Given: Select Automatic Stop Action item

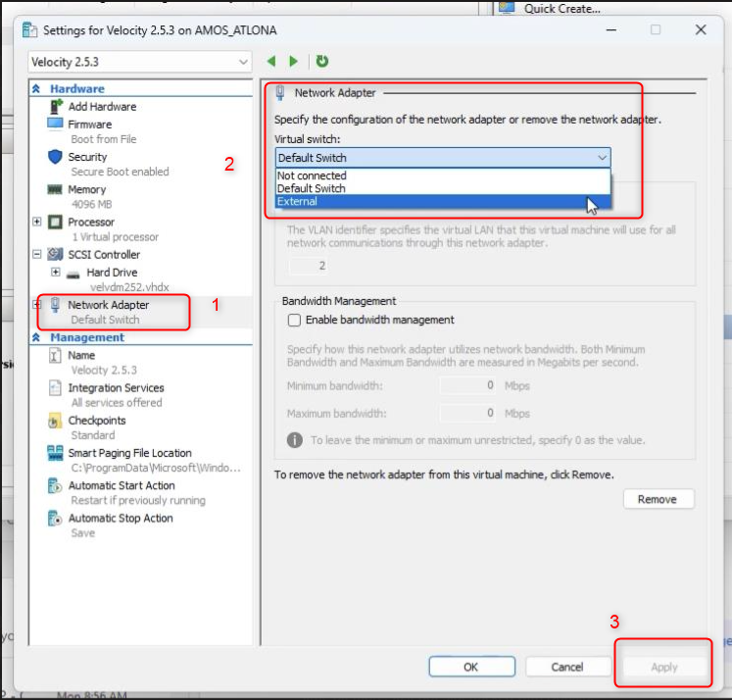Looking at the screenshot, I should click(x=121, y=519).
